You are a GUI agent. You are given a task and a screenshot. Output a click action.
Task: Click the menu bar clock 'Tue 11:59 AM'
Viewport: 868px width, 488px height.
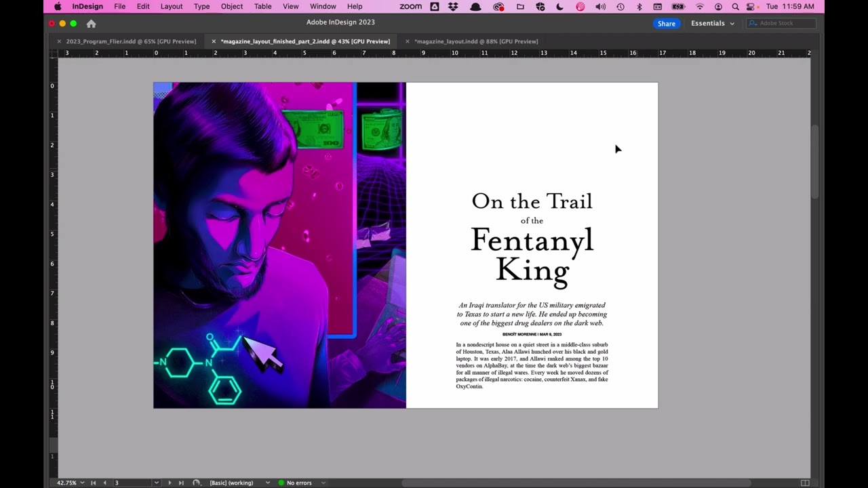(x=789, y=7)
